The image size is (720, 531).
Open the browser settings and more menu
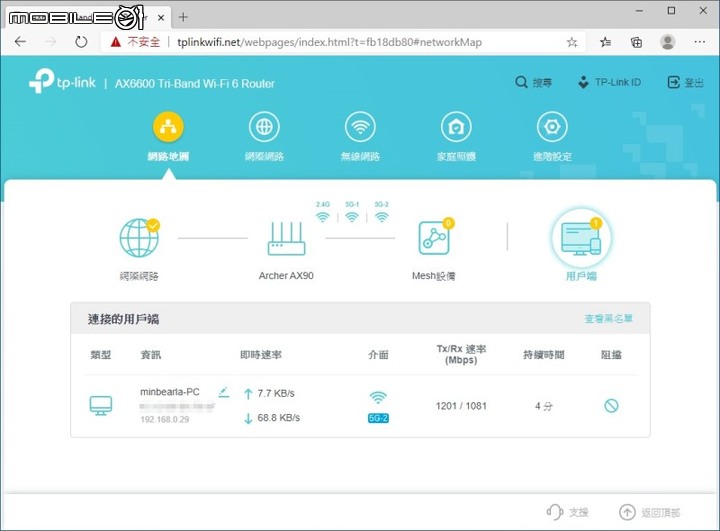699,42
